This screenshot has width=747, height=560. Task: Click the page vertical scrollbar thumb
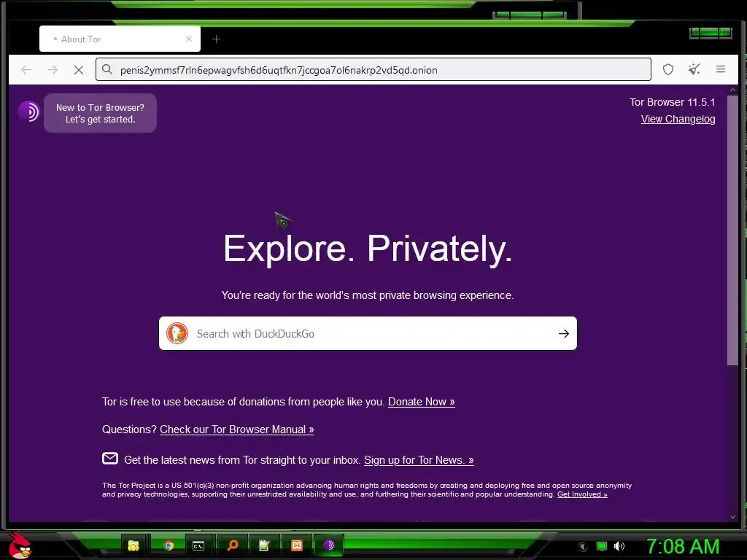point(732,230)
